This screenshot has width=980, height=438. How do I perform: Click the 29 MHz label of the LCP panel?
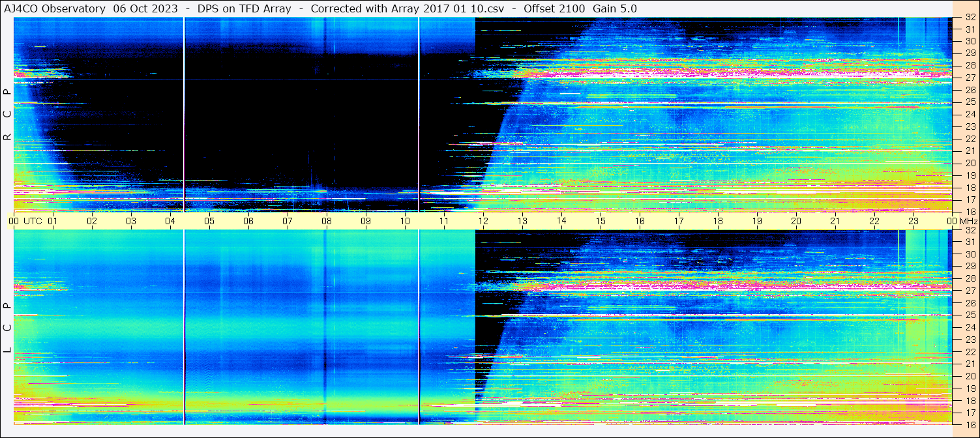click(970, 267)
